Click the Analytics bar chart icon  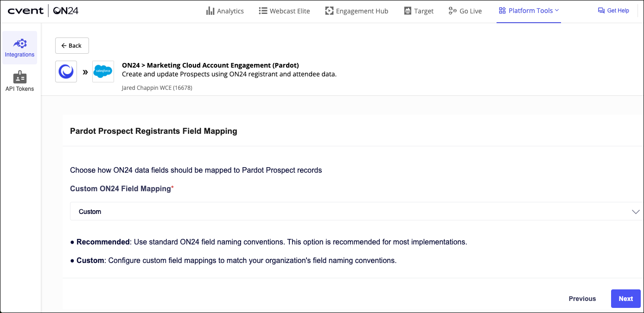coord(210,11)
